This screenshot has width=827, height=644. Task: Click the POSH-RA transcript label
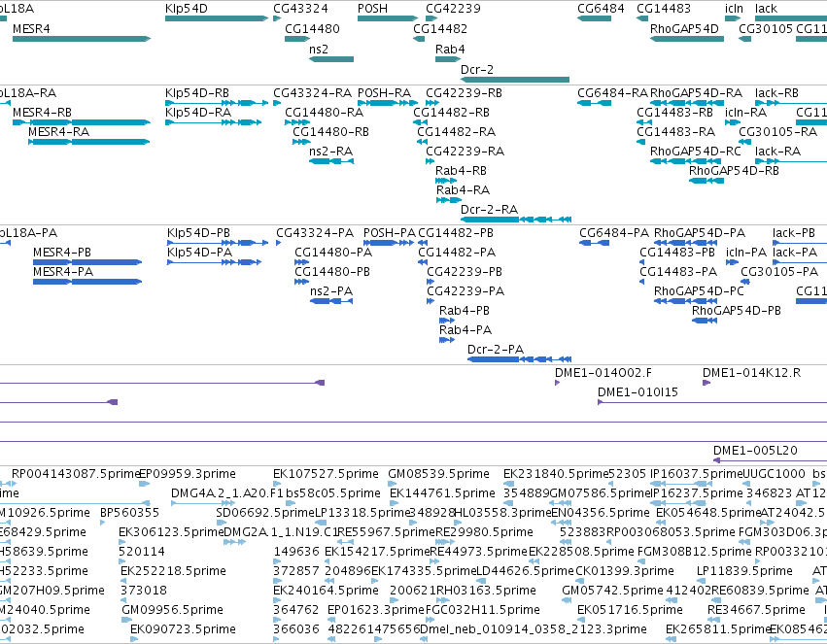pyautogui.click(x=384, y=92)
